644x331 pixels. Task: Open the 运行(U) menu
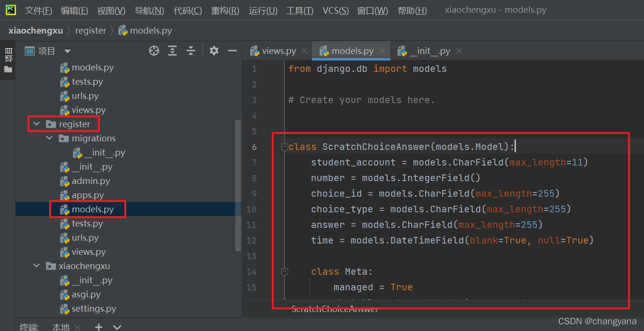(x=263, y=10)
